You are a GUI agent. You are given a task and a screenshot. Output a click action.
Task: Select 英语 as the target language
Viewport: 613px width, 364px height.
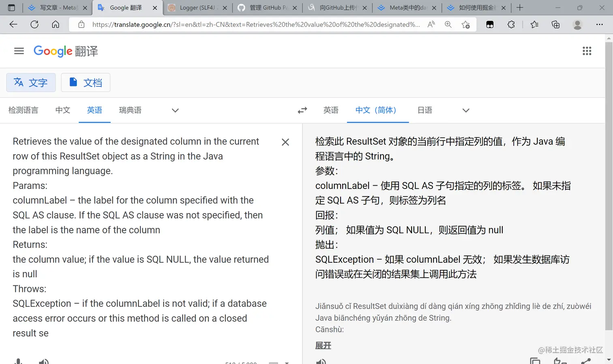(x=331, y=110)
